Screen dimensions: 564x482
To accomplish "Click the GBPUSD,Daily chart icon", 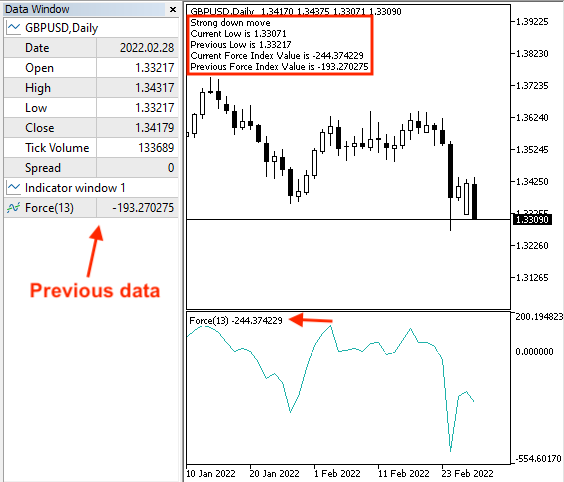I will click(x=14, y=27).
